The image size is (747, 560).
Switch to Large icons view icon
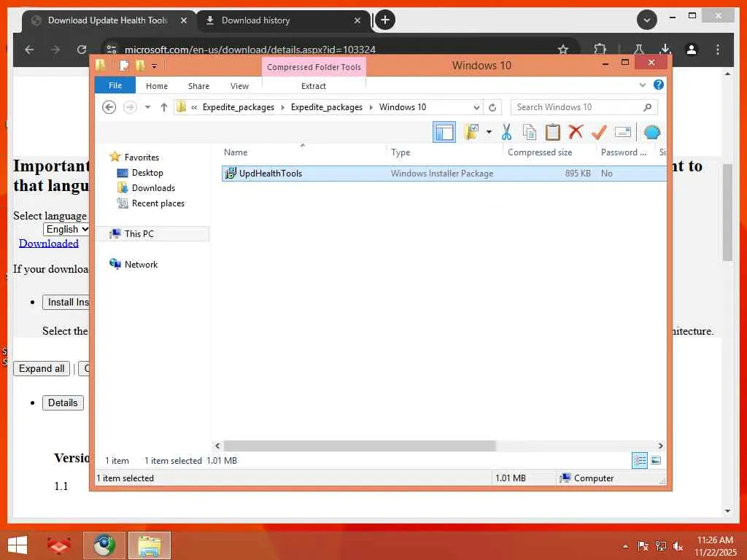point(656,460)
